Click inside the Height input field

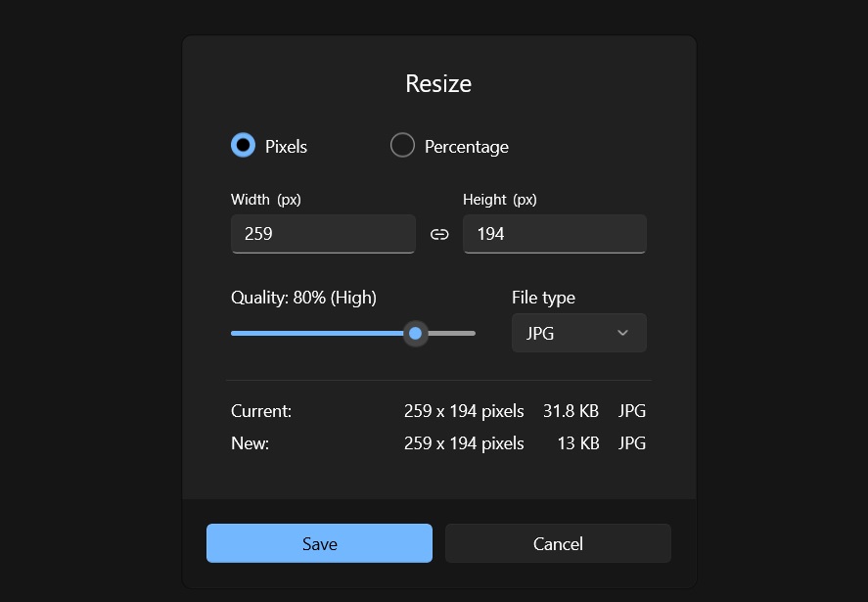click(555, 234)
